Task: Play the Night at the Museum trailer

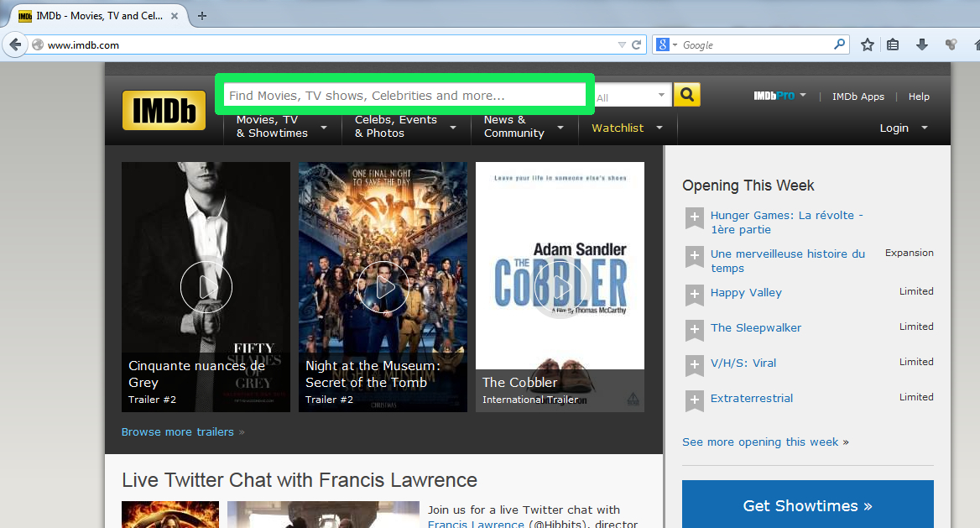Action: coord(383,287)
